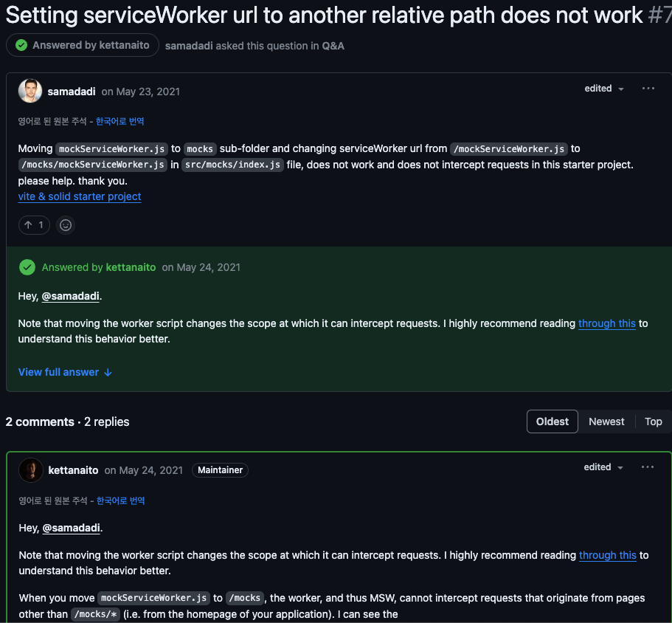
Task: Sort comments by Oldest
Action: (x=552, y=421)
